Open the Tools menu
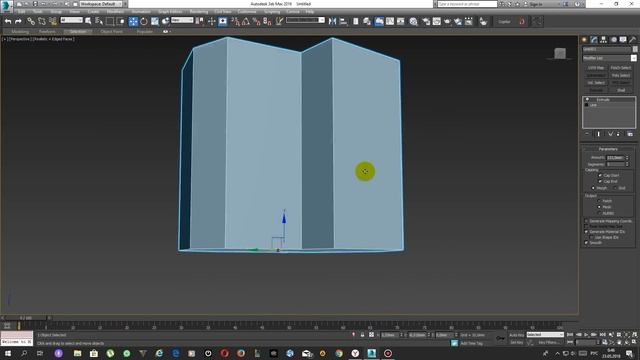The image size is (640, 360). (38, 12)
